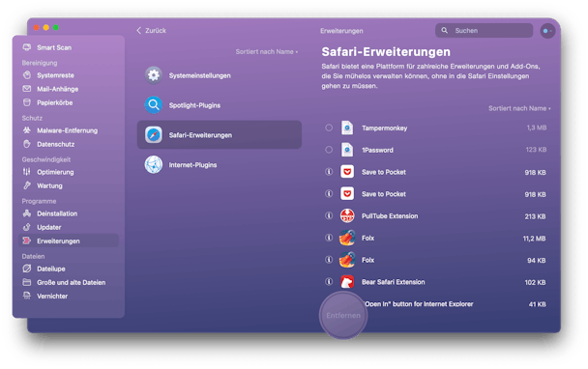Select the 1Password radio checkbox

coord(329,150)
